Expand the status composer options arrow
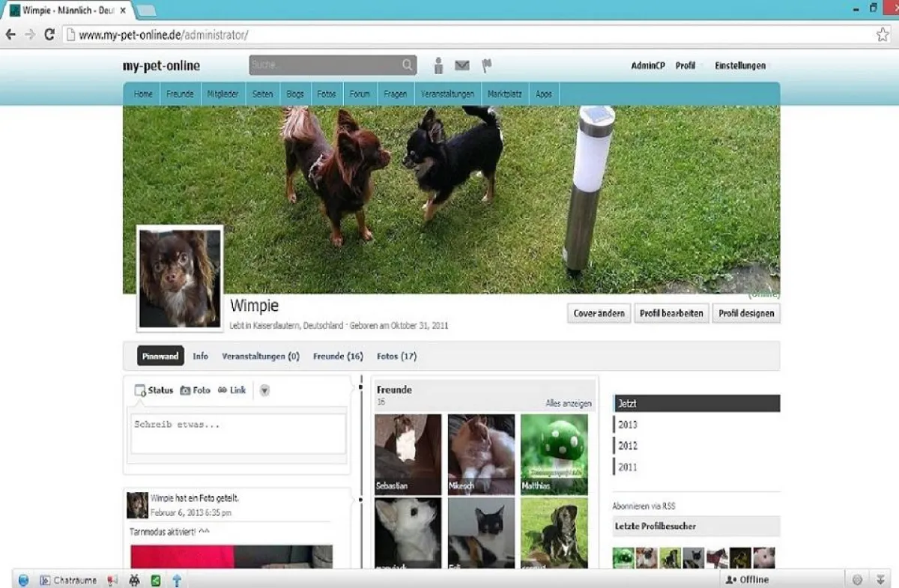Screen dimensions: 899x588 click(x=264, y=390)
